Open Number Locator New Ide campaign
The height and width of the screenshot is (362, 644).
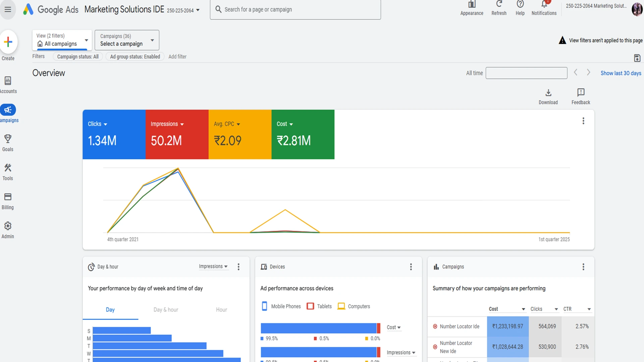click(456, 347)
